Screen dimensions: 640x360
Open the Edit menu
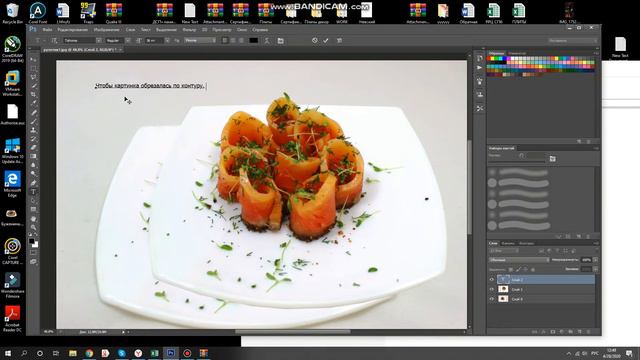73,30
